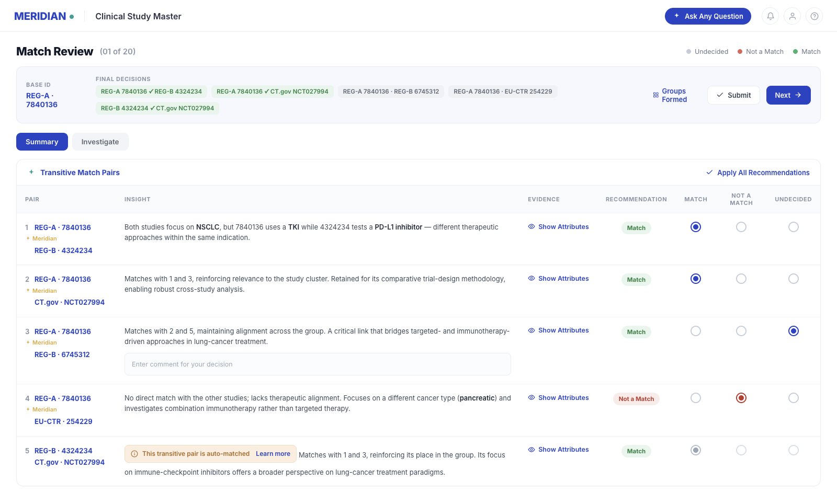Select Match radio for pair 2 CT.gov NCT027994
The image size is (837, 504).
[x=696, y=279]
